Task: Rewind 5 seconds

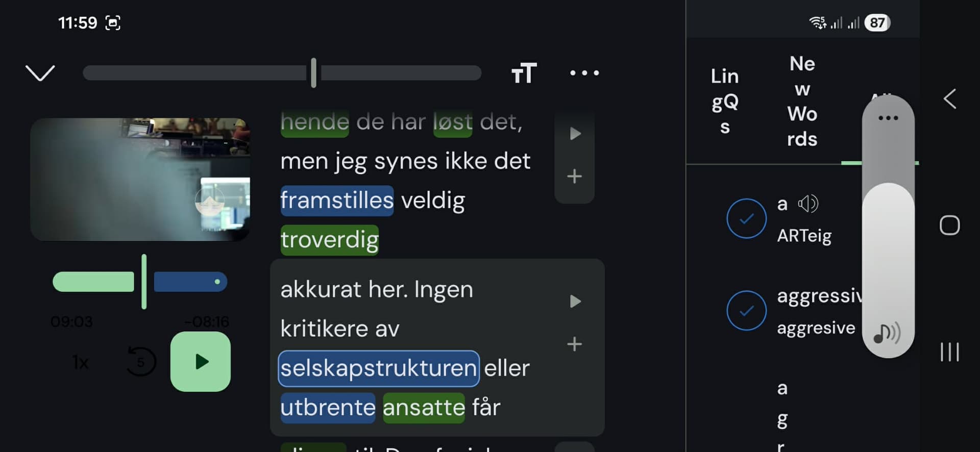Action: pos(140,362)
